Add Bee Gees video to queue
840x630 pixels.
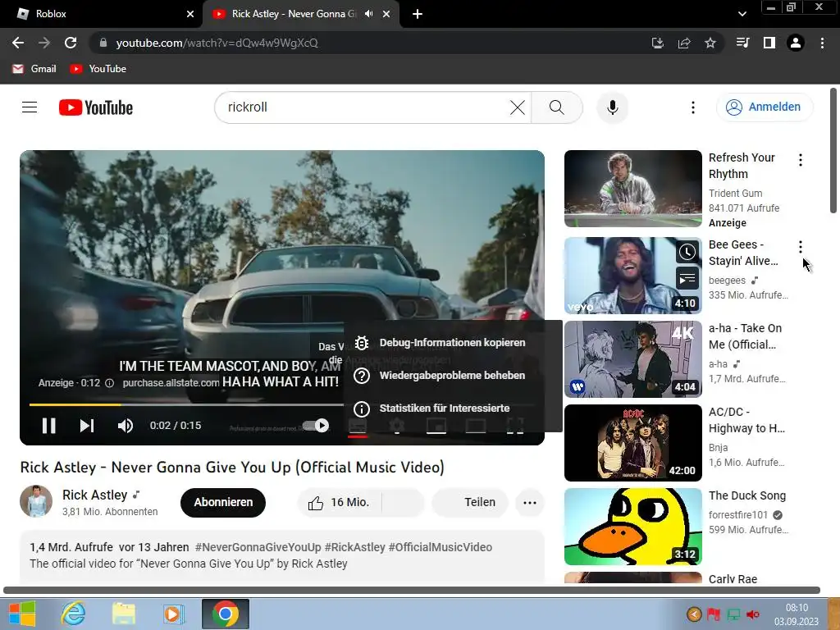(687, 279)
